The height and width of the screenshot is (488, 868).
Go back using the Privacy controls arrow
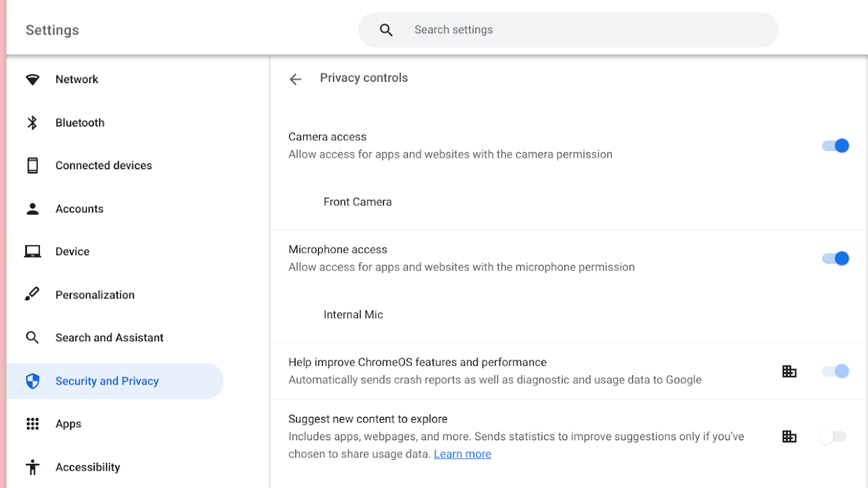click(x=295, y=79)
